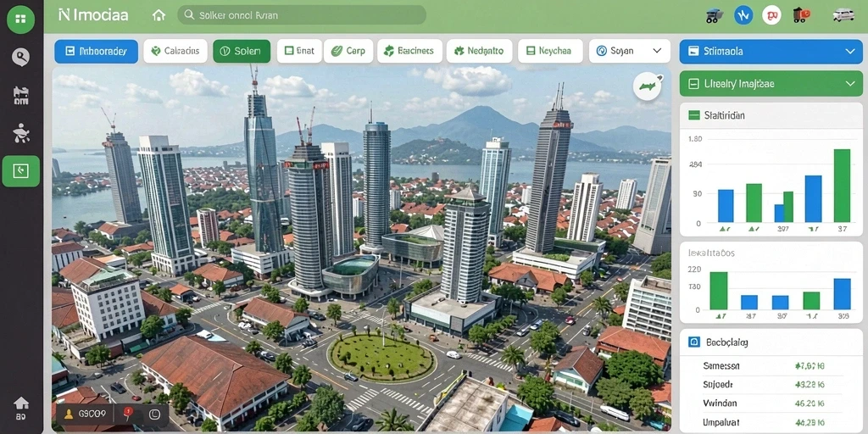
Task: Click the Samessn row label
Action: (x=721, y=366)
